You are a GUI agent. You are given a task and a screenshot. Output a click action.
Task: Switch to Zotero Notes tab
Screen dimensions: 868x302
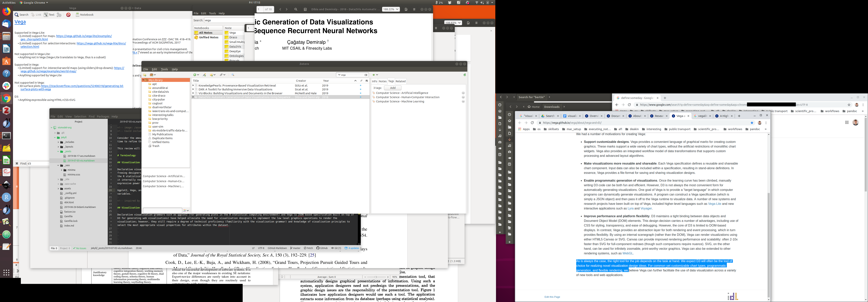tap(382, 81)
